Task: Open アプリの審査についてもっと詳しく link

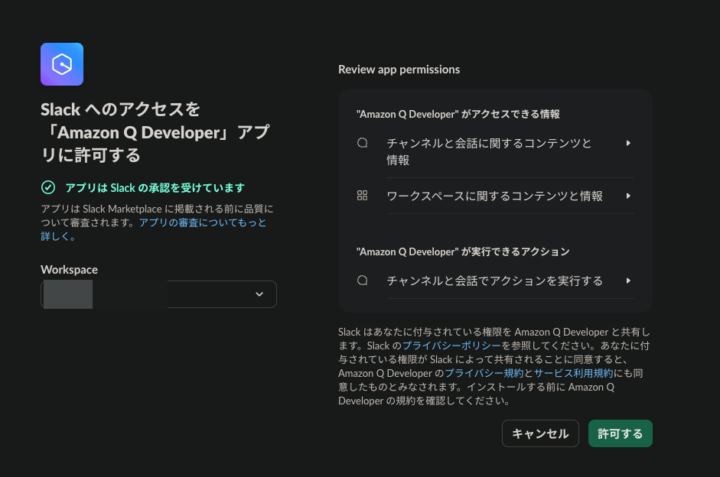Action: click(154, 229)
